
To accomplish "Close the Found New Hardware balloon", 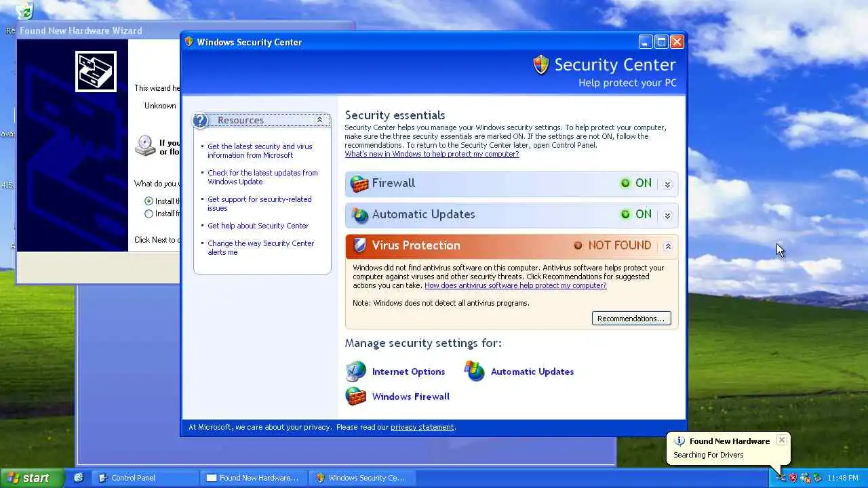I will coord(781,440).
